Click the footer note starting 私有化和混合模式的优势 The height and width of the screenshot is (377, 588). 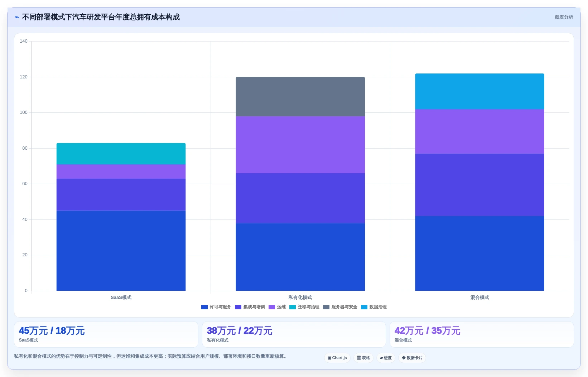point(151,356)
